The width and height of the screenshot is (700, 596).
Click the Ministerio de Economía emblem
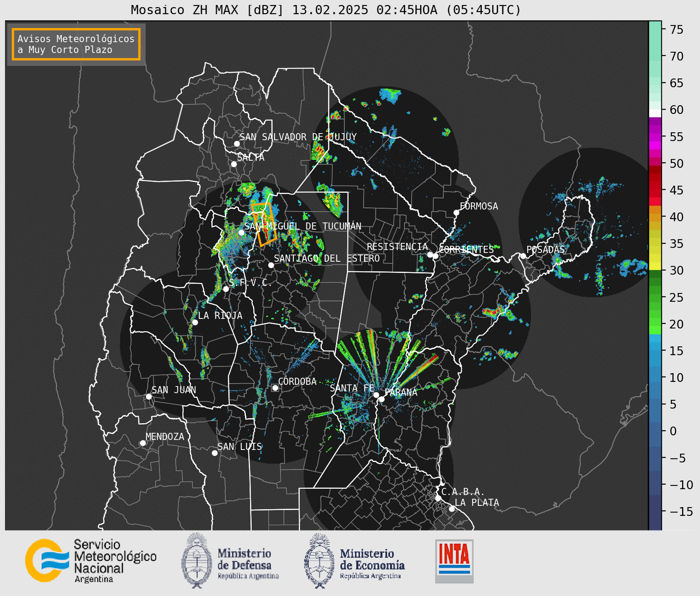[x=319, y=561]
